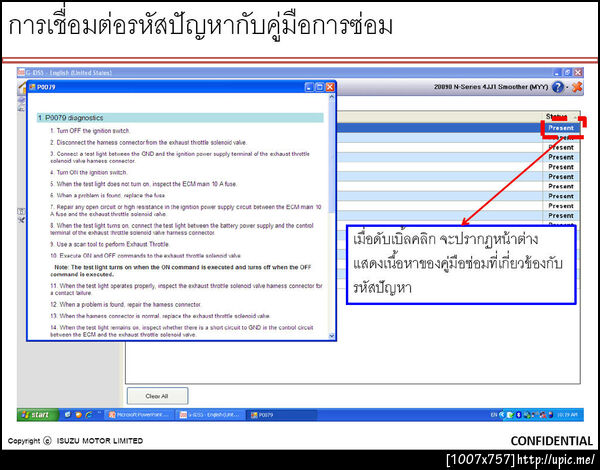Screen dimensions: 600x470
Task: Click step 13 'replace the exhaust throttle solenoid valve'
Action: (160, 316)
